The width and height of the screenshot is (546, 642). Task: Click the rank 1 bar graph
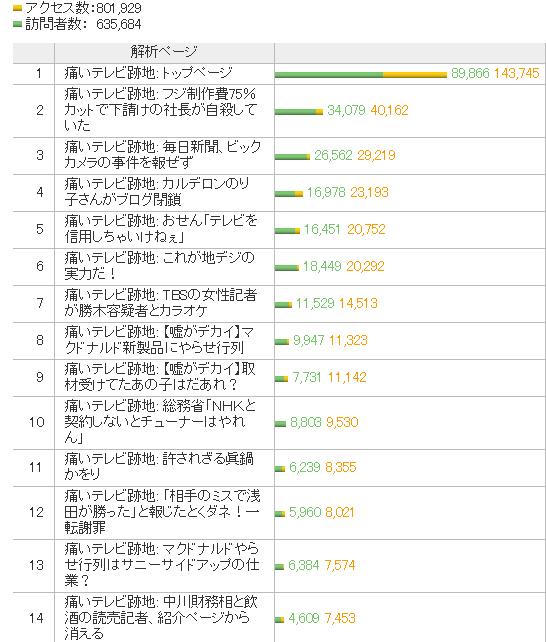[x=361, y=75]
